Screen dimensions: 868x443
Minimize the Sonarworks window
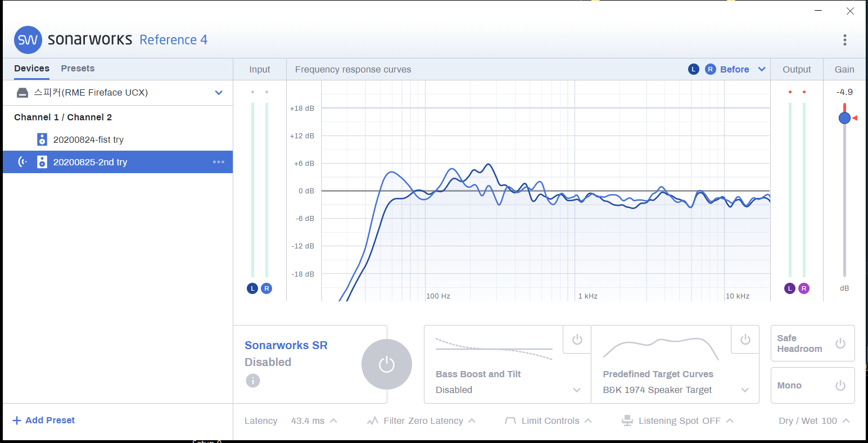coord(819,11)
